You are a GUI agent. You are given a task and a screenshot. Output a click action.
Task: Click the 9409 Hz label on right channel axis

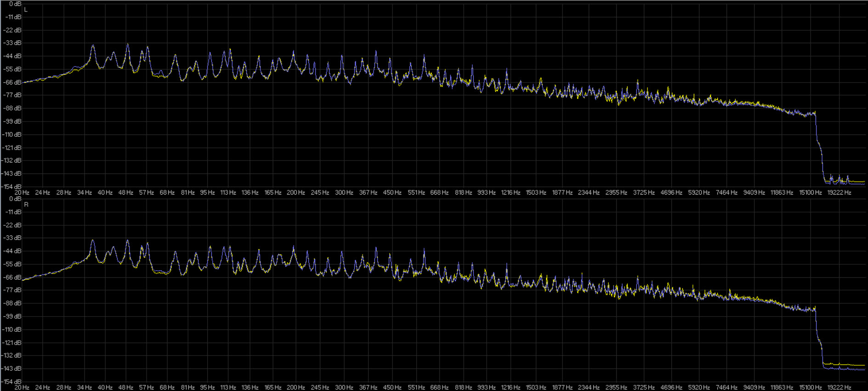pyautogui.click(x=754, y=387)
